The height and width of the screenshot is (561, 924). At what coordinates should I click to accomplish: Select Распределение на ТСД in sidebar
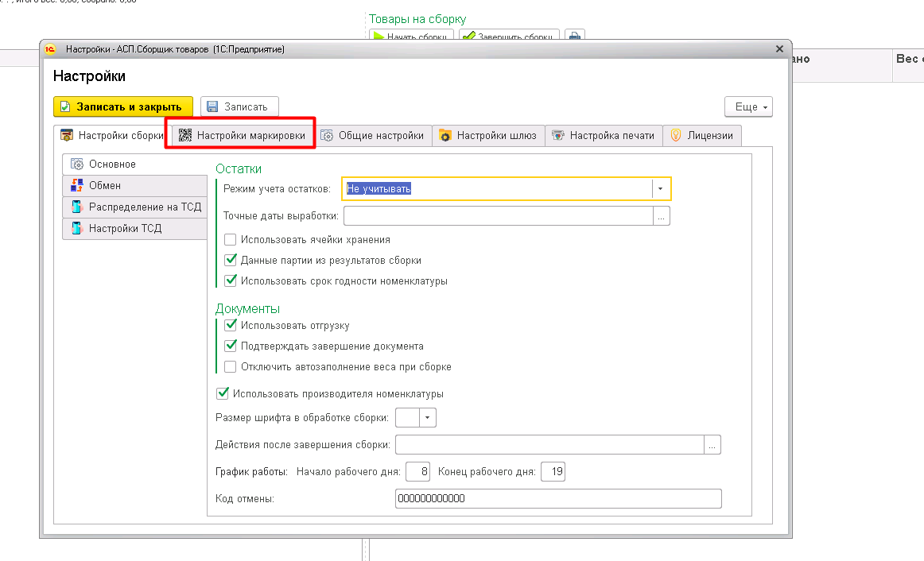coord(135,207)
